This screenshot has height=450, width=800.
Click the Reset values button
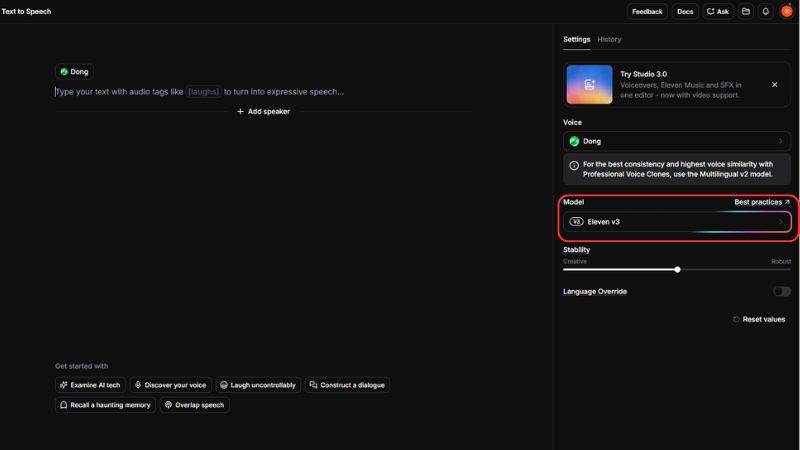[759, 319]
